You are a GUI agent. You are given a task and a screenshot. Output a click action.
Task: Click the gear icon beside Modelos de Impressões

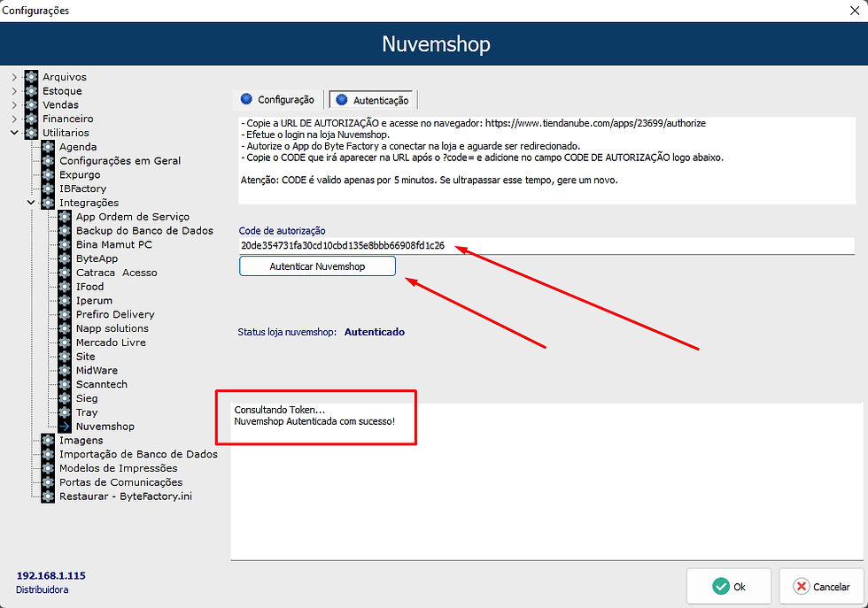[x=48, y=468]
